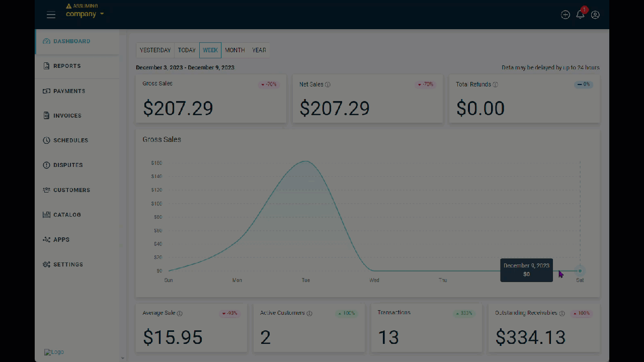This screenshot has width=644, height=362.
Task: Click the Settings gear icon
Action: pos(46,264)
